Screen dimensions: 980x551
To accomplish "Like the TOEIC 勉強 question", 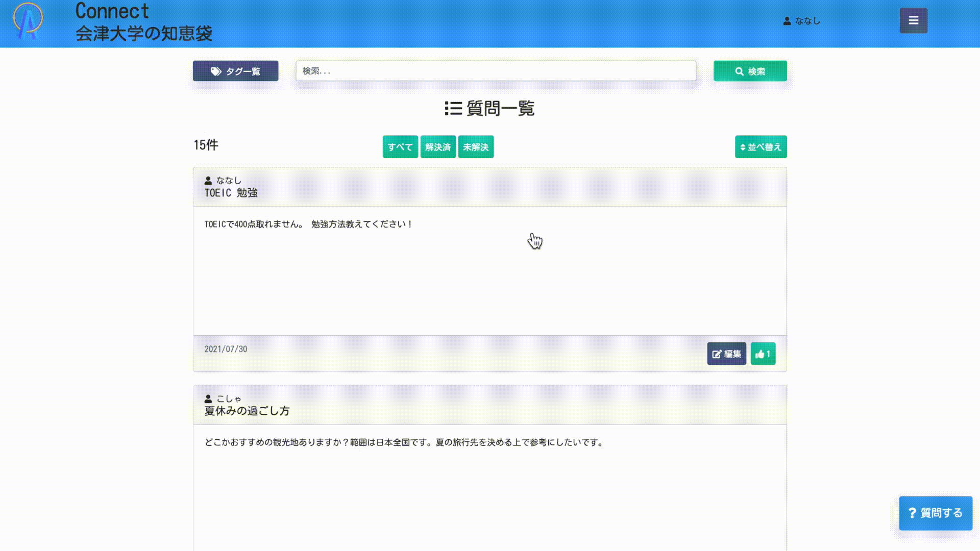I will click(763, 354).
